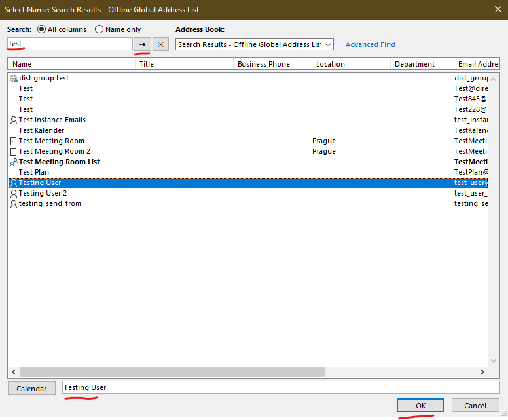Sort by the Email Address column header
The width and height of the screenshot is (508, 420).
click(477, 64)
